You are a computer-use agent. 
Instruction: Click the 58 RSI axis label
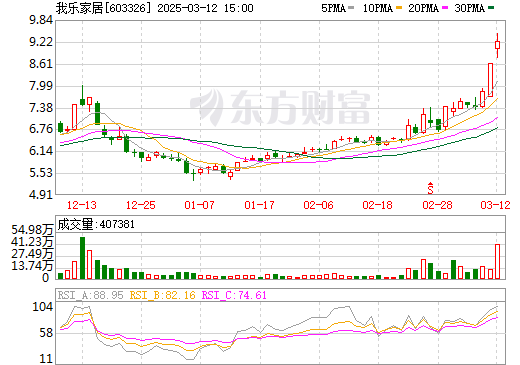[46, 332]
